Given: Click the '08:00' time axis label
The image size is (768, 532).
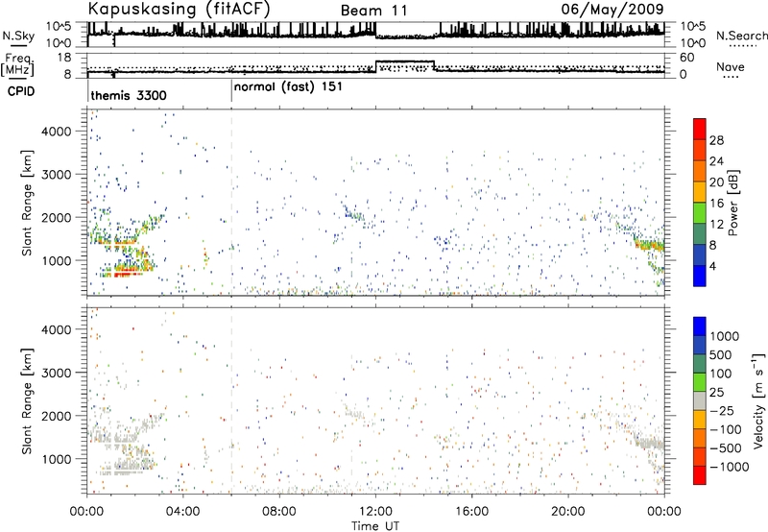Looking at the screenshot, I should click(279, 512).
